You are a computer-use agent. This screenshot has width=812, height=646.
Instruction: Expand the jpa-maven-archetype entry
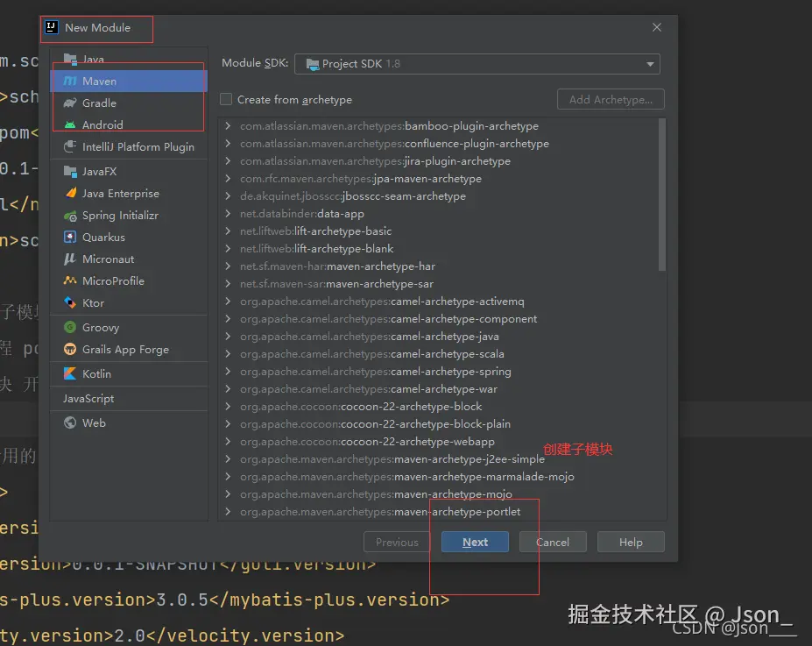click(228, 178)
